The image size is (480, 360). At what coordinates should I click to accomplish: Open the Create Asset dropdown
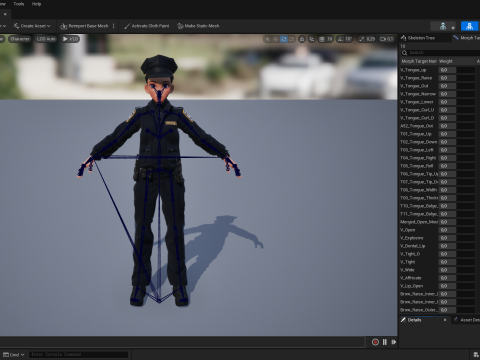pyautogui.click(x=32, y=26)
